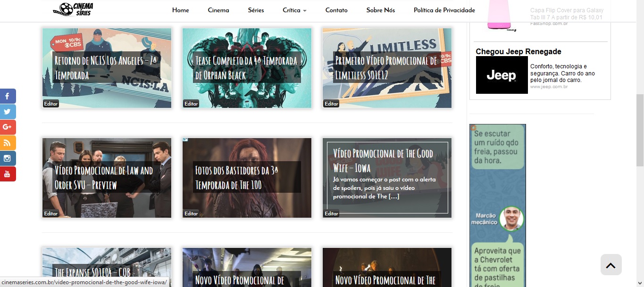This screenshot has height=287, width=644.
Task: Click the page vertical scrollbar thumb
Action: (x=640, y=130)
